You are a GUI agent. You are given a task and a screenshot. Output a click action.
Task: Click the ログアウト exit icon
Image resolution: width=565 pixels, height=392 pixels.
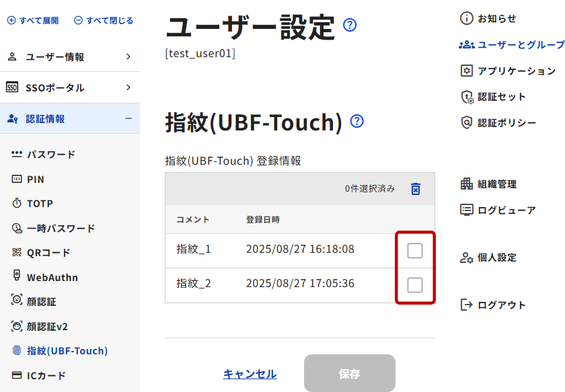pyautogui.click(x=467, y=305)
